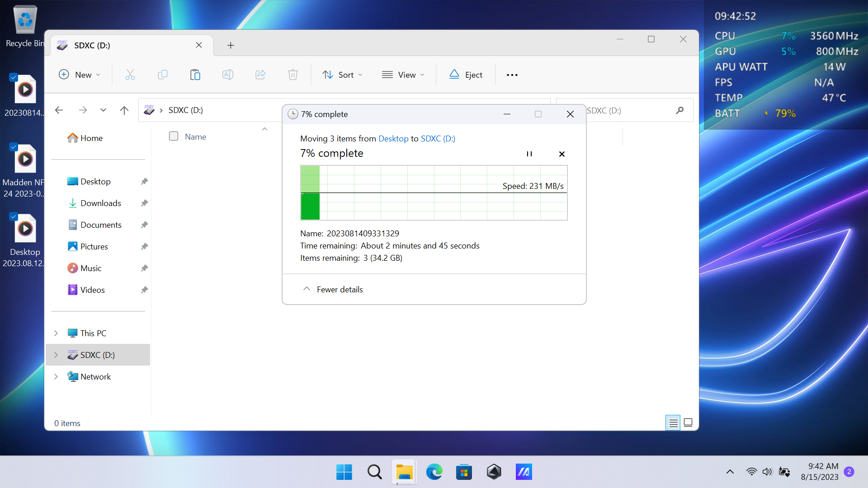Open the See more ellipsis menu
868x488 pixels.
(512, 75)
